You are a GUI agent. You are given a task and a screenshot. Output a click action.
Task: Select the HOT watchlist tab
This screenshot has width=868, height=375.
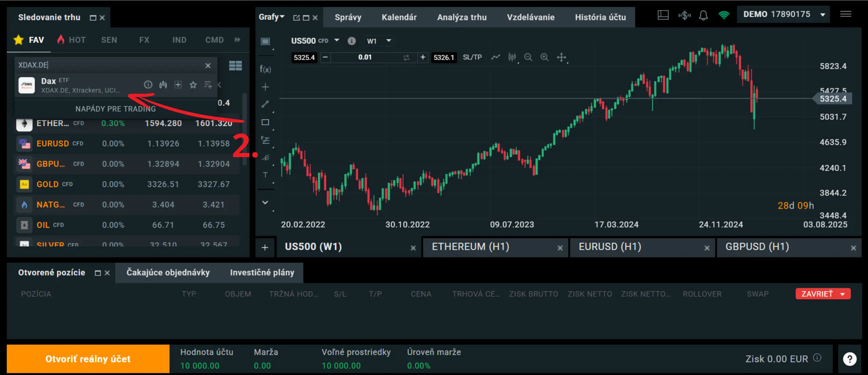click(x=71, y=40)
